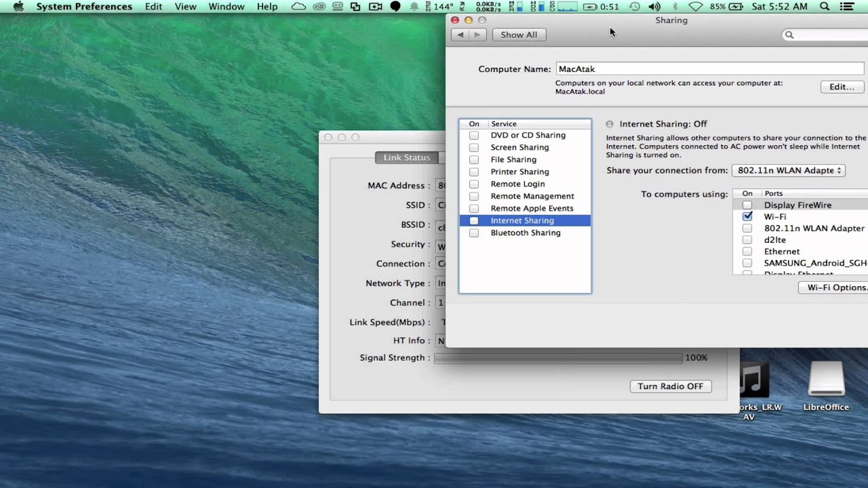Open the black speech bubble menu icon
Screen dimensions: 868x488
395,6
